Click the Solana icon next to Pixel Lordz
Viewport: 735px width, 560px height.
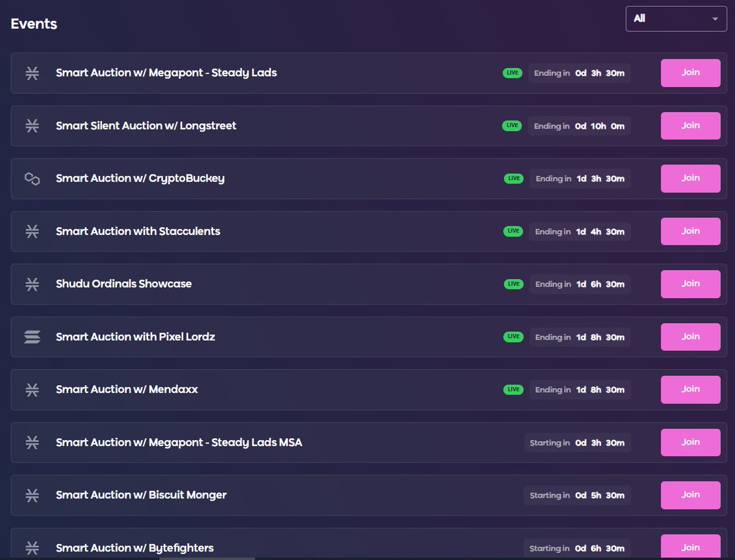(x=31, y=337)
